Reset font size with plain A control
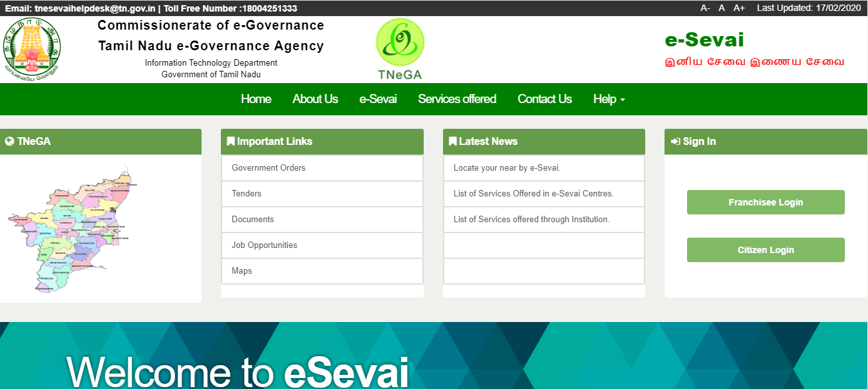This screenshot has height=389, width=868. (x=722, y=8)
